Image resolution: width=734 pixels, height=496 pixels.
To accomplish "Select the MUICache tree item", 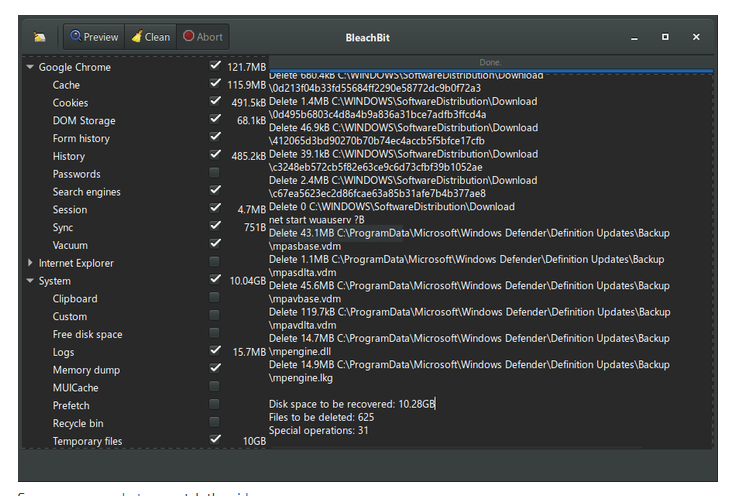I will [x=75, y=388].
